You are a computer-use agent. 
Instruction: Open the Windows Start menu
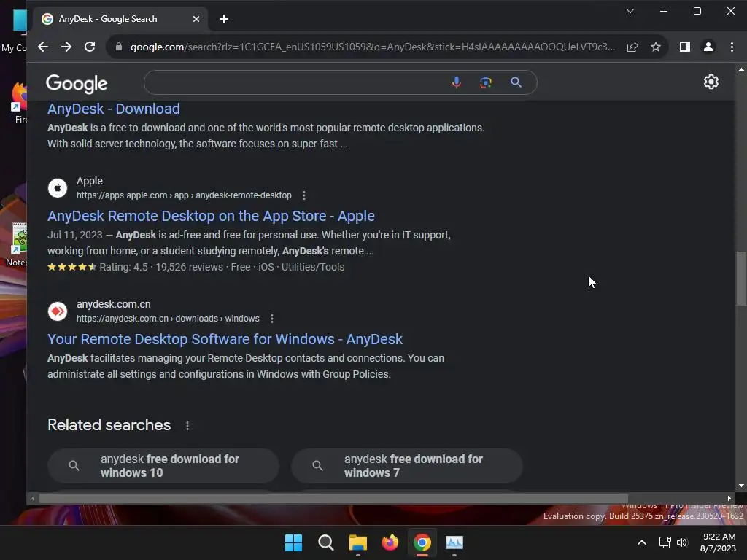coord(293,542)
